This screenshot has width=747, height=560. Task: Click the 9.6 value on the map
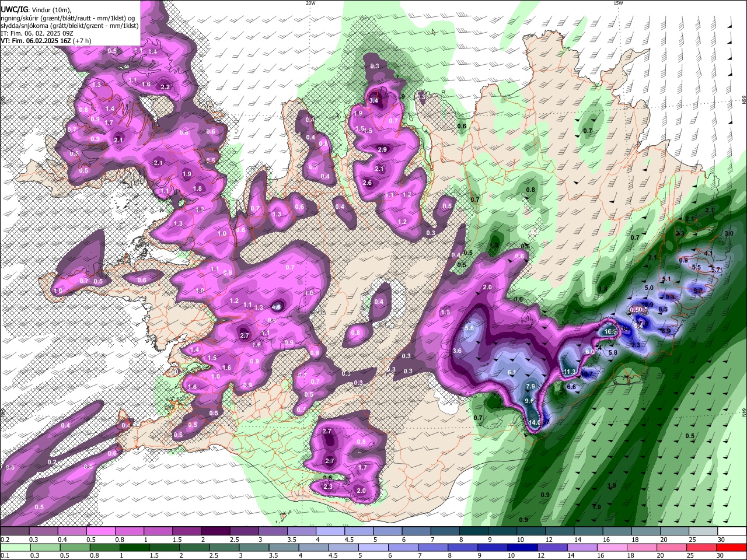[x=529, y=401]
